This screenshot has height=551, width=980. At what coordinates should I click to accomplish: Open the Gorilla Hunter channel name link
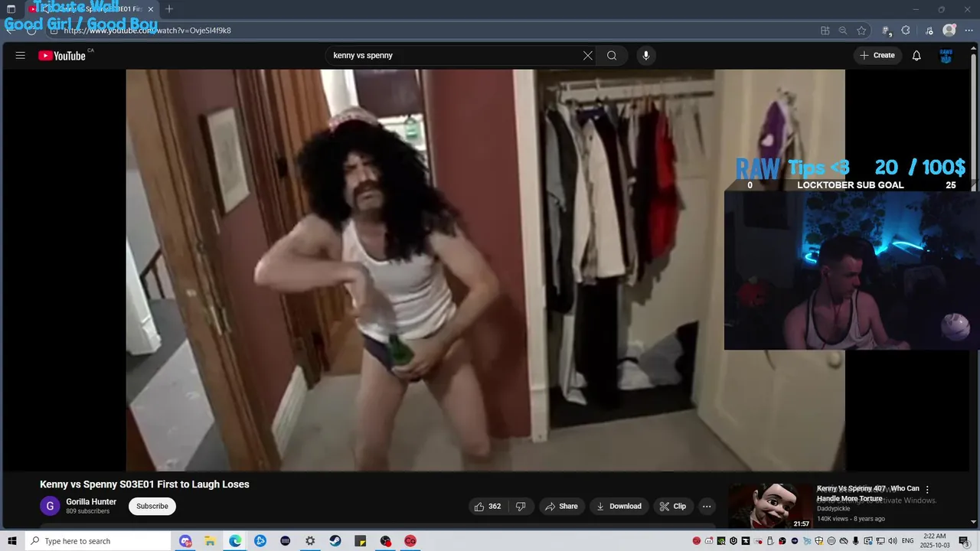[91, 502]
